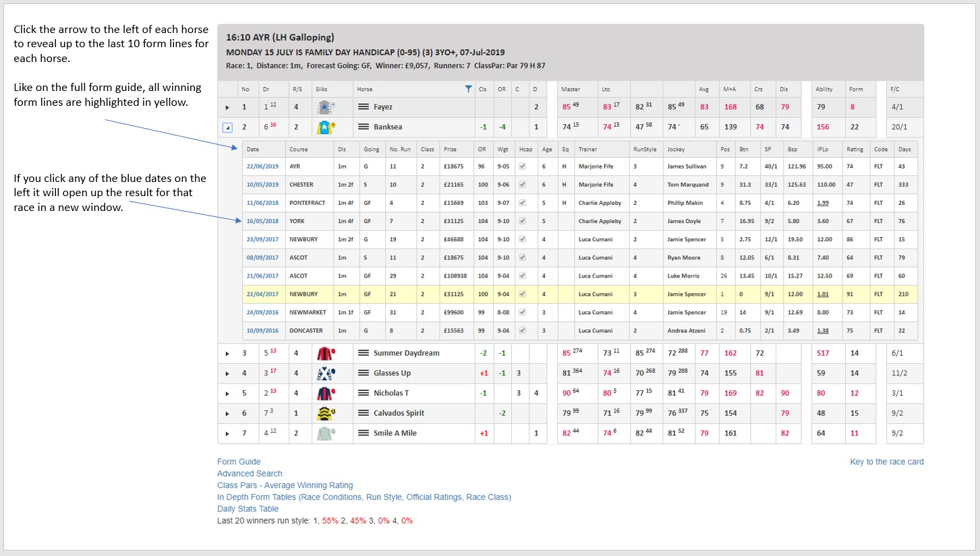This screenshot has width=980, height=556.
Task: Expand form lines for Glasses Up
Action: pyautogui.click(x=227, y=373)
